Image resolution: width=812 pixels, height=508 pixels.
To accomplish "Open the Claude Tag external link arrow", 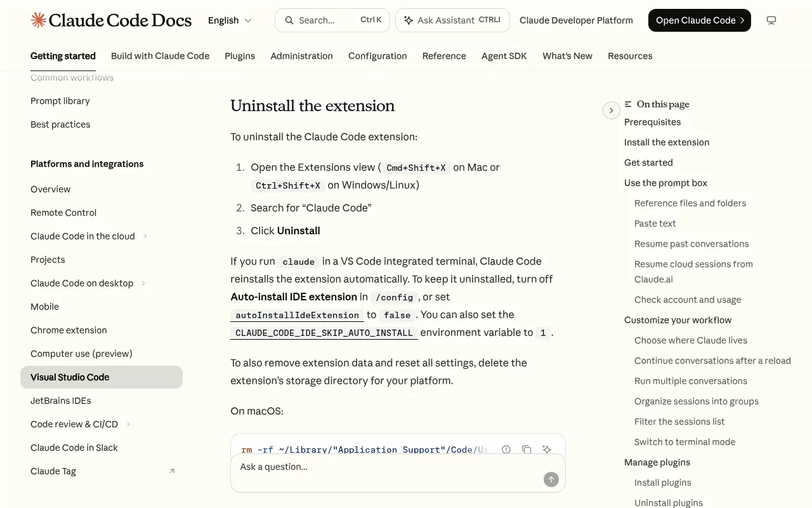I will coord(172,471).
